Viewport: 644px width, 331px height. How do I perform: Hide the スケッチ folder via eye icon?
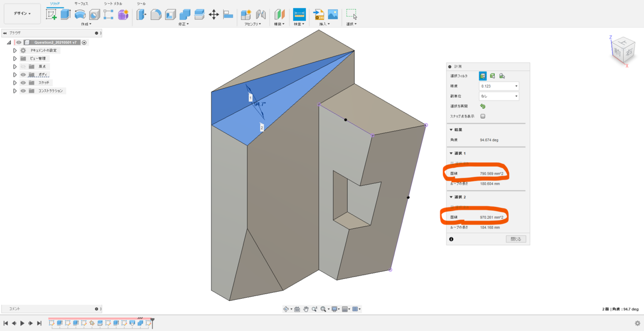coord(23,83)
